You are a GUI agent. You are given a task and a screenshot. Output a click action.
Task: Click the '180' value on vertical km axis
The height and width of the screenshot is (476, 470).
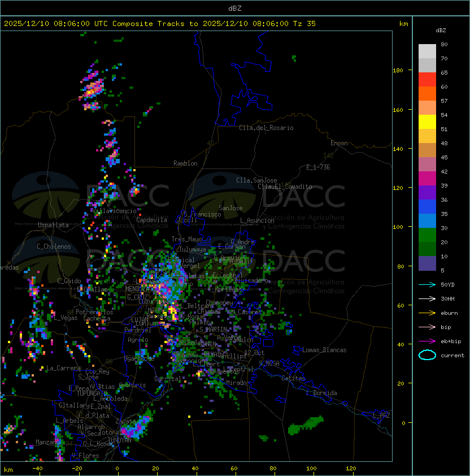[398, 71]
